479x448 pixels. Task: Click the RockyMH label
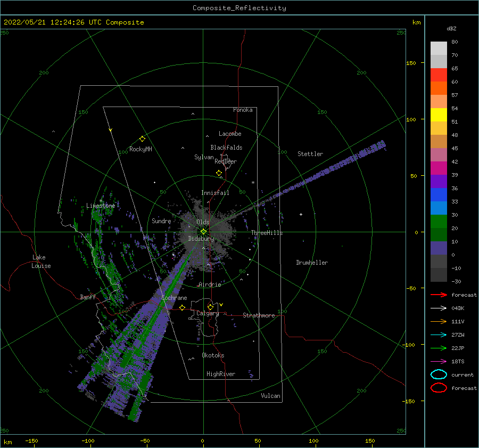(141, 149)
